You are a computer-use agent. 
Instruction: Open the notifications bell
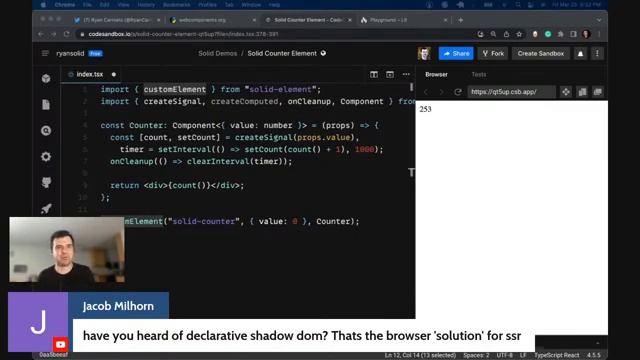(580, 53)
